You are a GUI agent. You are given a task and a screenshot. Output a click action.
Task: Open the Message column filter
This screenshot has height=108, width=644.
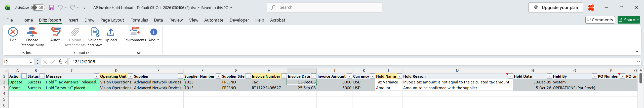point(96,76)
